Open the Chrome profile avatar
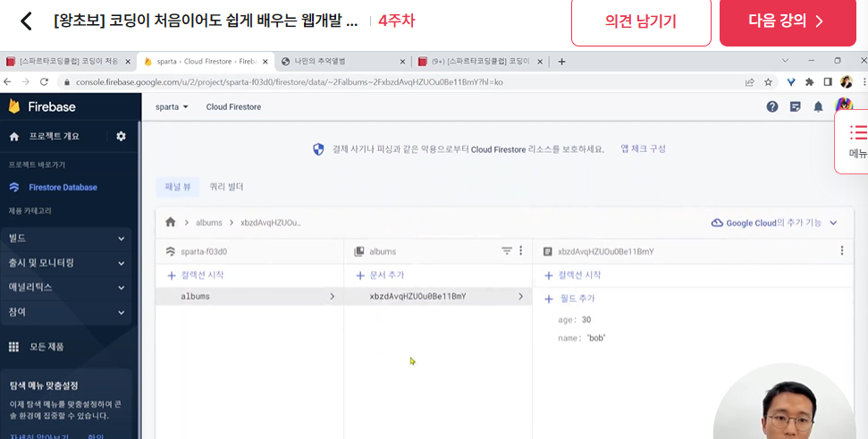The width and height of the screenshot is (868, 439). [x=846, y=82]
